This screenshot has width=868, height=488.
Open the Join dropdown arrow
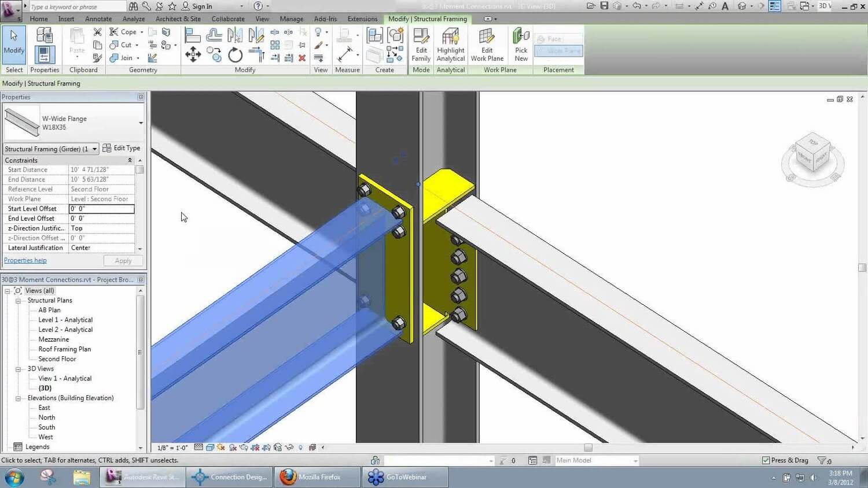click(x=138, y=58)
